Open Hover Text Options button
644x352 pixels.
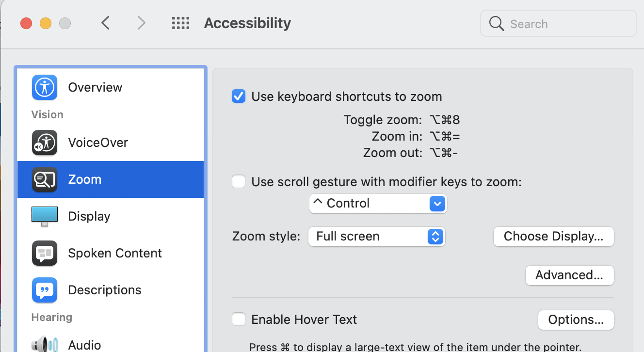tap(576, 320)
